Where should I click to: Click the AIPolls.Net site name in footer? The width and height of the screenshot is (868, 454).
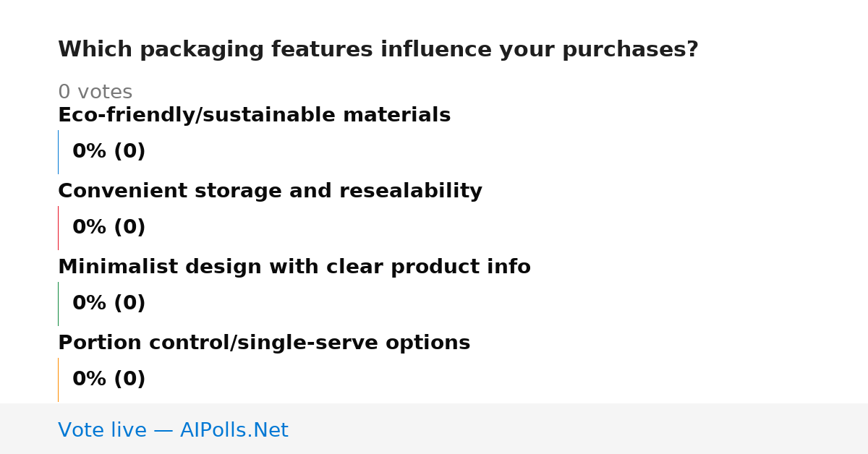pyautogui.click(x=234, y=430)
